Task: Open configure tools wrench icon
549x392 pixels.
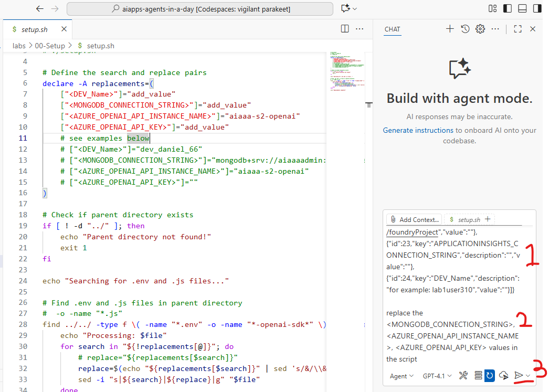Action: point(463,375)
